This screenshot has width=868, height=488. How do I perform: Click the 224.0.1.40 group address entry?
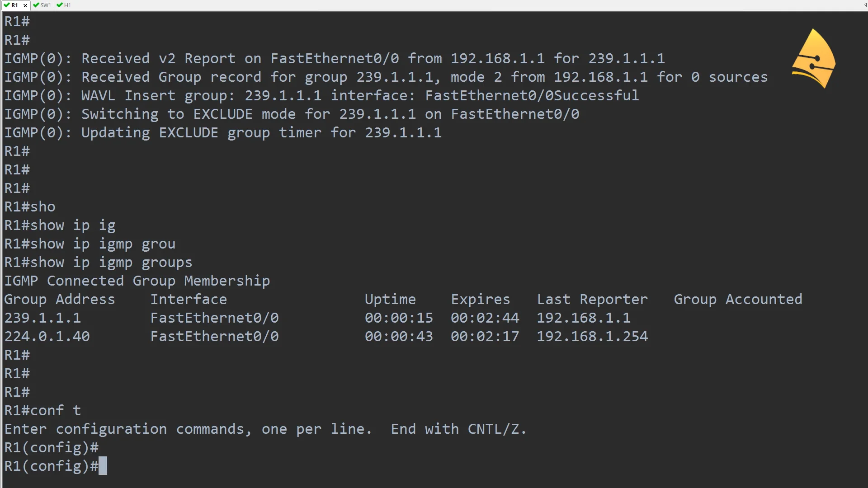coord(47,337)
